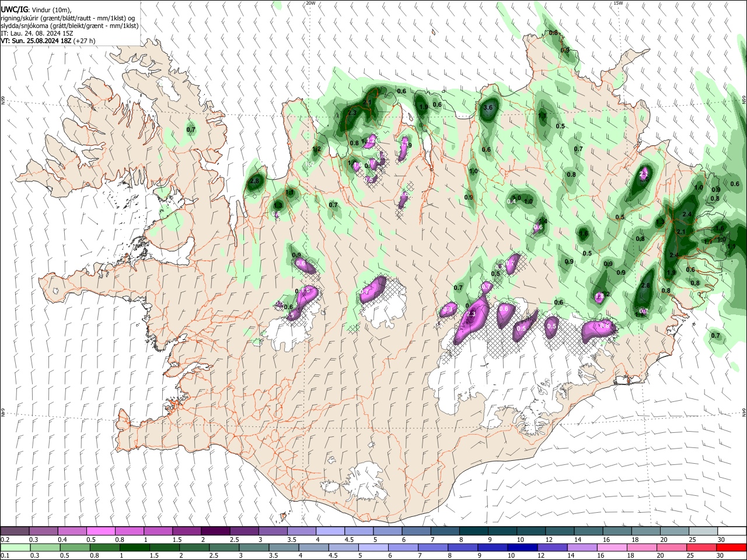
Task: Select the 'rigning/skúrir' legend description line
Action: (x=68, y=18)
